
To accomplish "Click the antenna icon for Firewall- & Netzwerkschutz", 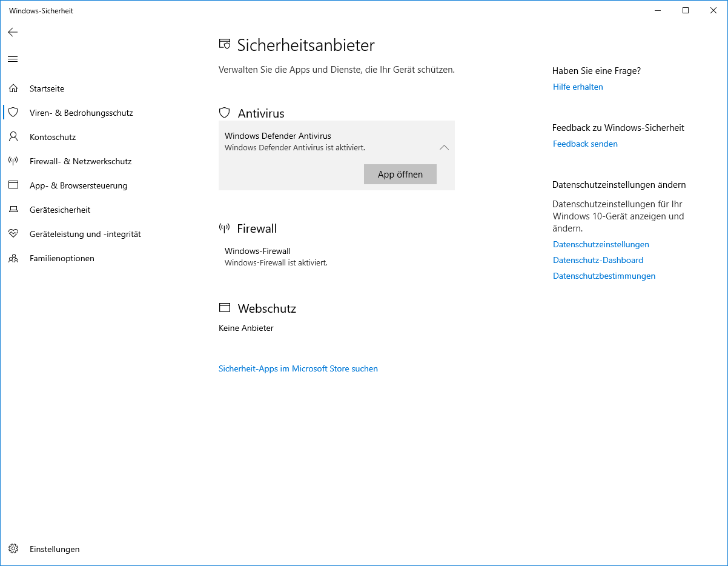I will coord(13,161).
